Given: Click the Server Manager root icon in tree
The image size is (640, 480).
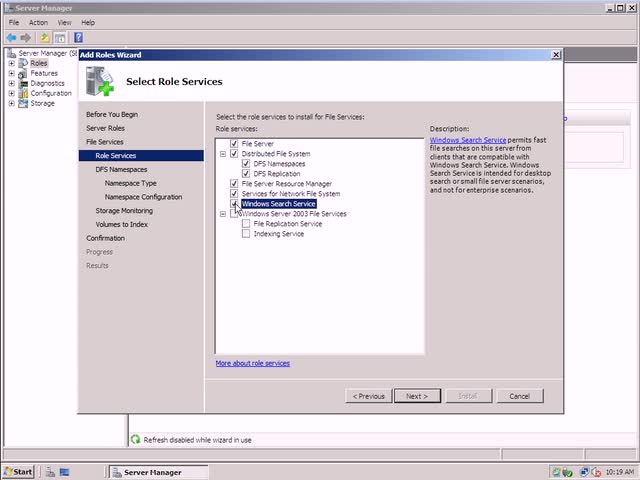Looking at the screenshot, I should 12,53.
